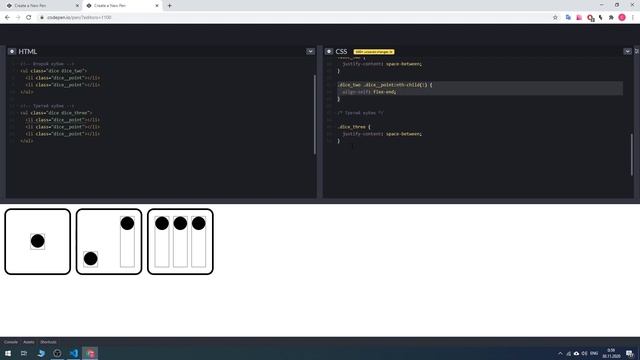Open the Assets panel
The image size is (640, 360).
pos(29,342)
